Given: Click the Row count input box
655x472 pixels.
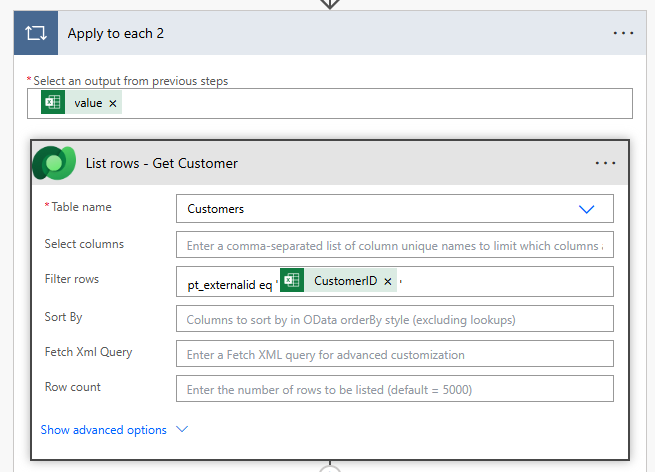Looking at the screenshot, I should [x=394, y=389].
